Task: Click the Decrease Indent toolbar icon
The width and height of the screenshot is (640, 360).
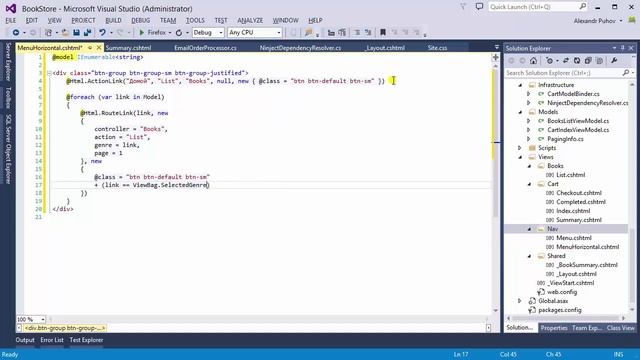Action: coord(357,33)
